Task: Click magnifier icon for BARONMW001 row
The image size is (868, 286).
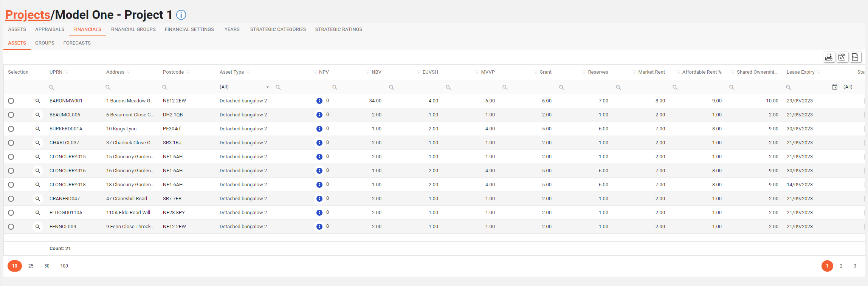Action: (37, 101)
